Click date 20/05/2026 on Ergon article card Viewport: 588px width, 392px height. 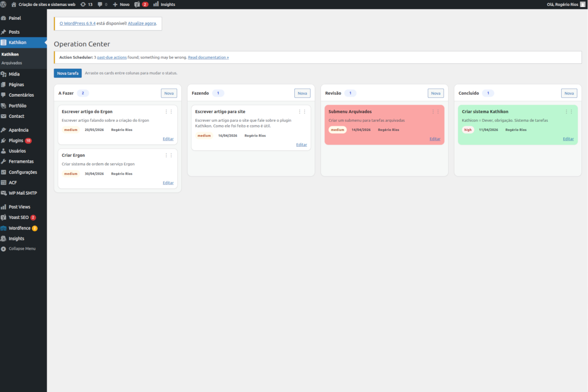pos(94,130)
